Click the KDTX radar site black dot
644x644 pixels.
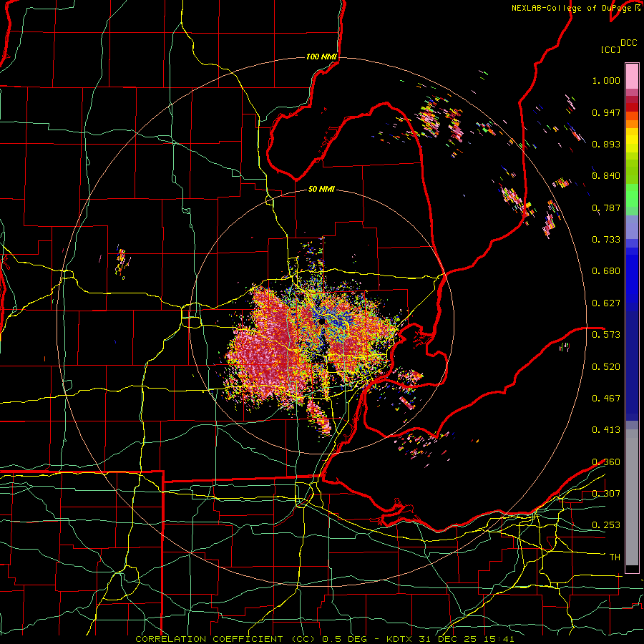(x=322, y=321)
